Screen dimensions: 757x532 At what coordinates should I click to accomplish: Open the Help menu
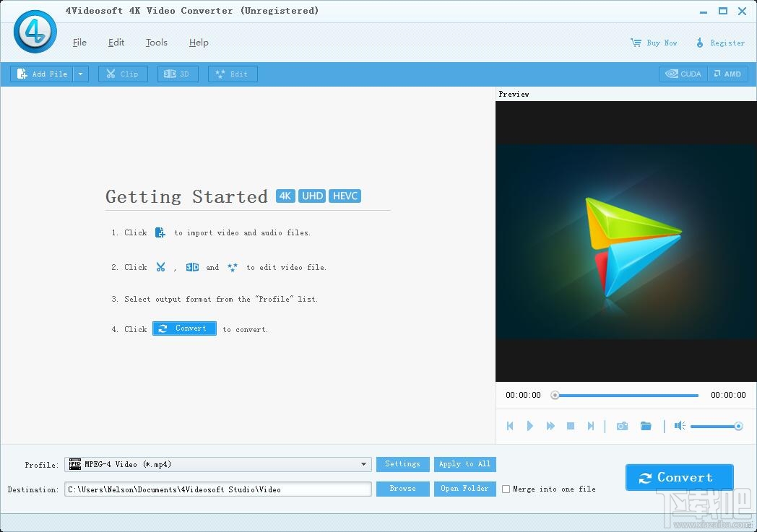pyautogui.click(x=199, y=43)
